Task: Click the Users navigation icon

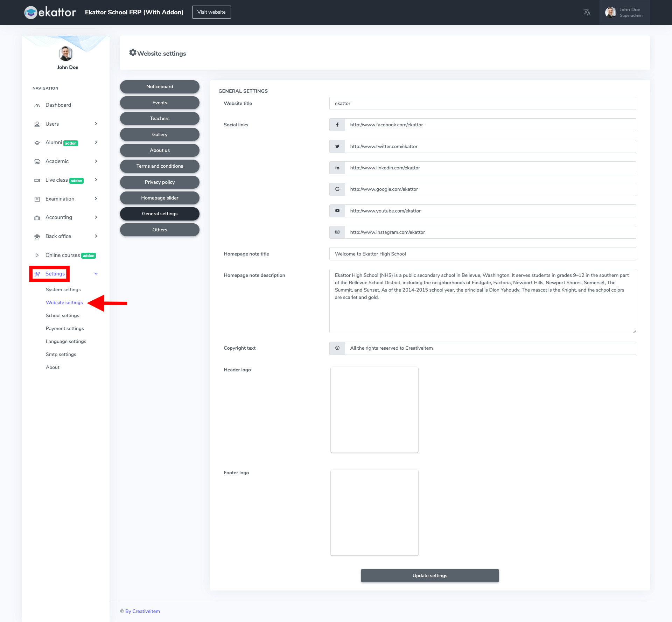Action: tap(37, 124)
